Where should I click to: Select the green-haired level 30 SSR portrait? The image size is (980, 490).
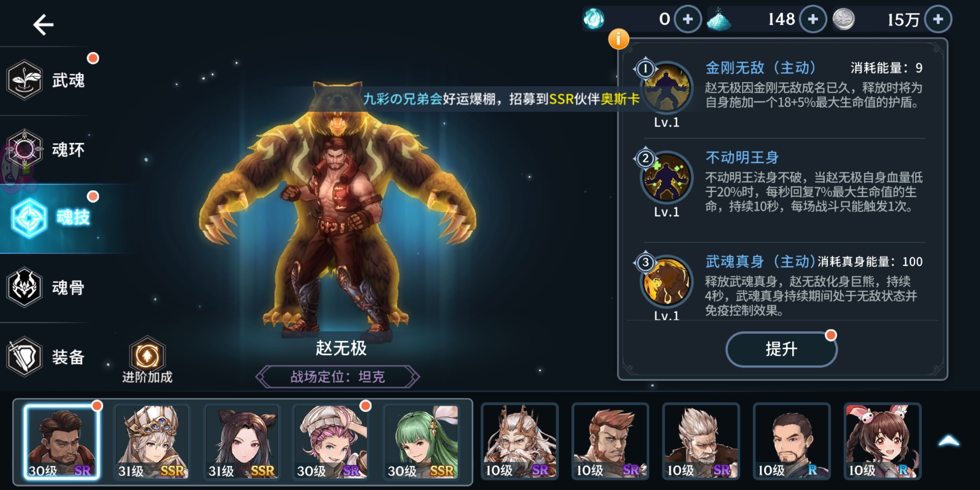point(421,441)
